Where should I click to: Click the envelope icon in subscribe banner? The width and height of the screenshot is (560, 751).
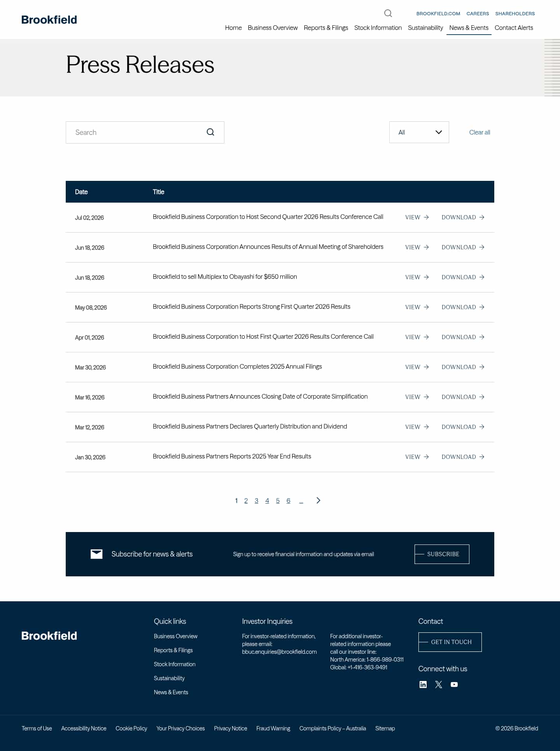click(96, 554)
